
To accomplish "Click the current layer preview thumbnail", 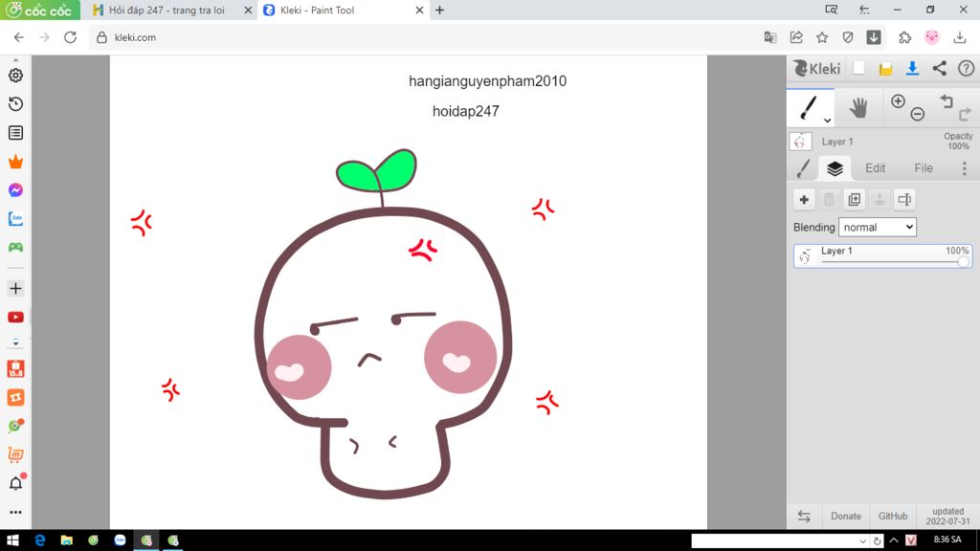I will (x=800, y=142).
